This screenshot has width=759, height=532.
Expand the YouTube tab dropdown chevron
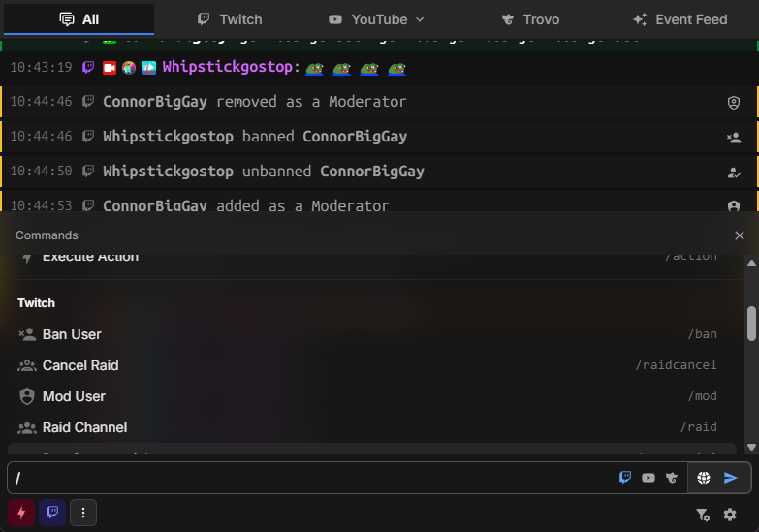tap(420, 19)
